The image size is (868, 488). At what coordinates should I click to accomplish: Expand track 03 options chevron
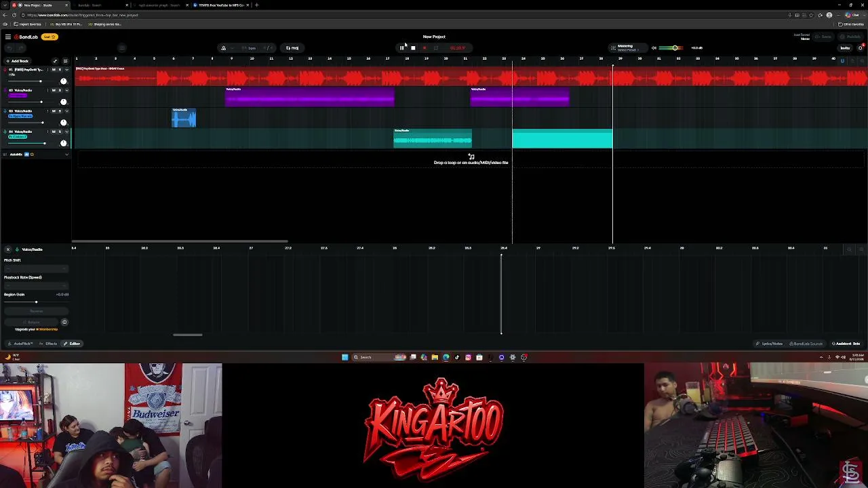(66, 111)
